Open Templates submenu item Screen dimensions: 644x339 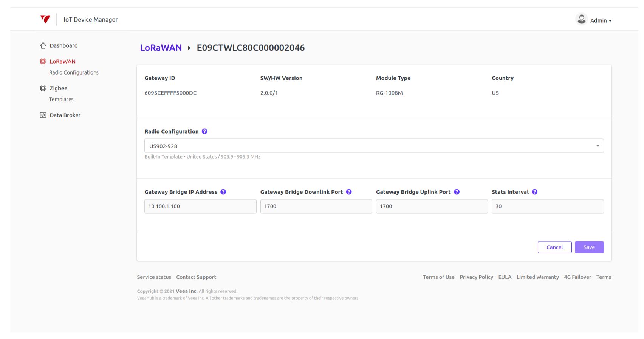[61, 99]
